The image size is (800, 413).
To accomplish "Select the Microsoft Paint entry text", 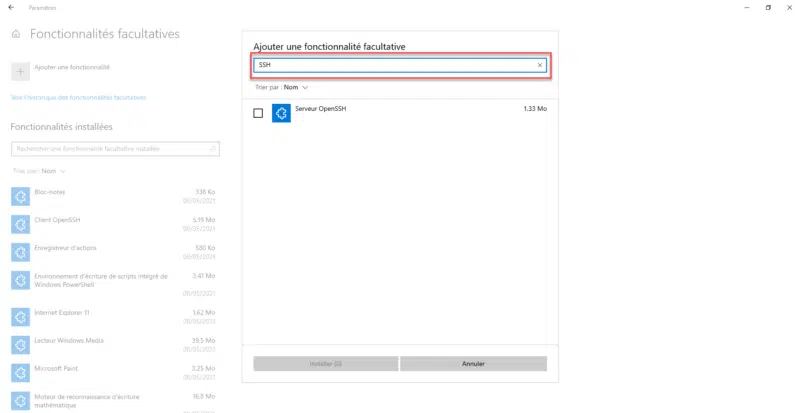I will click(x=56, y=369).
